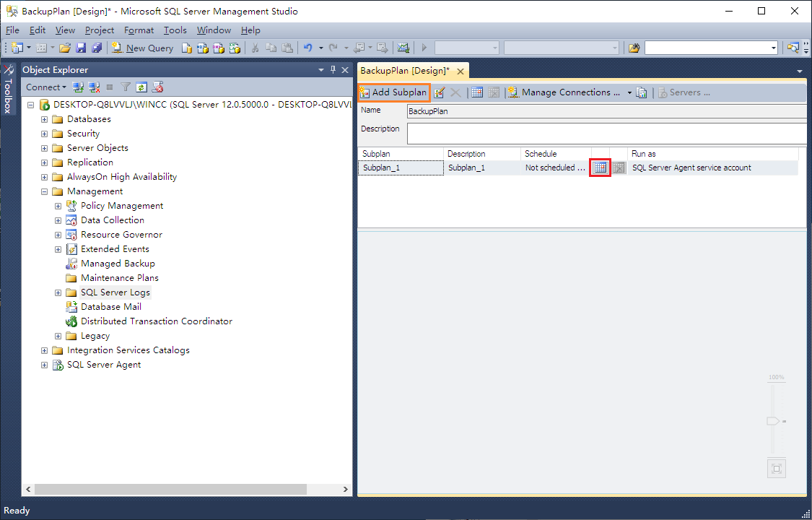Click the Disconnect icon in Object Explorer
812x520 pixels.
[x=94, y=87]
